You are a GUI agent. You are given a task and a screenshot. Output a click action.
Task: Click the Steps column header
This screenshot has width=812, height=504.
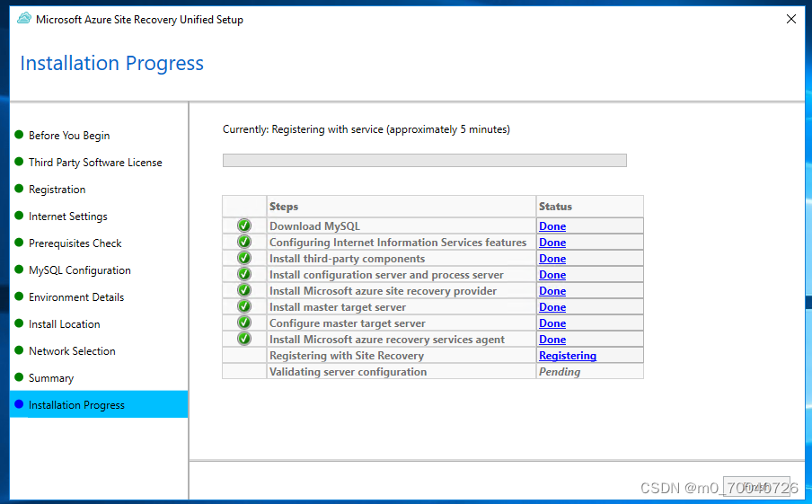pyautogui.click(x=402, y=206)
